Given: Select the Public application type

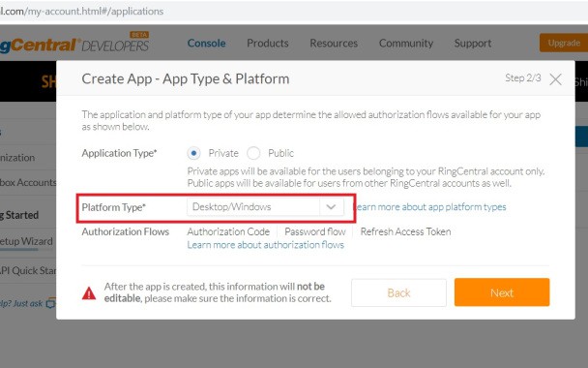Looking at the screenshot, I should tap(253, 153).
